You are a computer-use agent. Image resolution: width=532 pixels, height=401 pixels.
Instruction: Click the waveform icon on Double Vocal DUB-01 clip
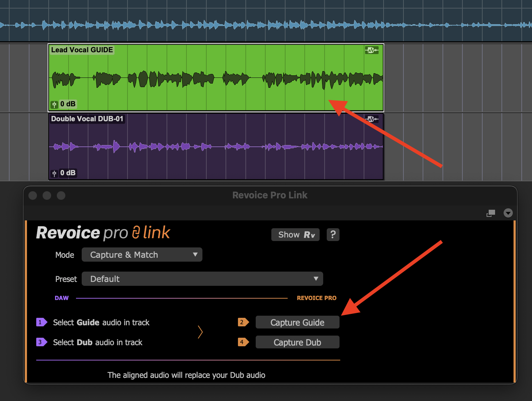pos(371,119)
